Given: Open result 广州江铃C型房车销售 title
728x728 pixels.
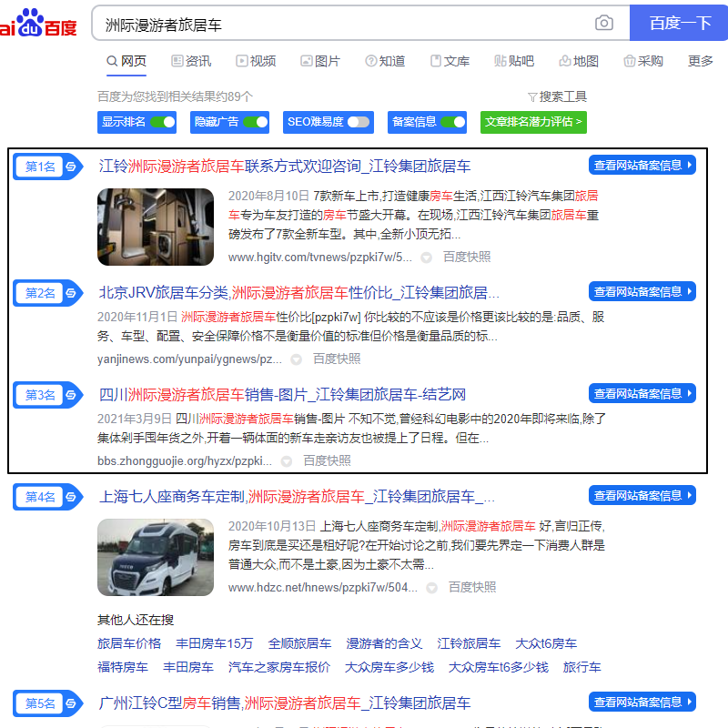Looking at the screenshot, I should (x=285, y=703).
